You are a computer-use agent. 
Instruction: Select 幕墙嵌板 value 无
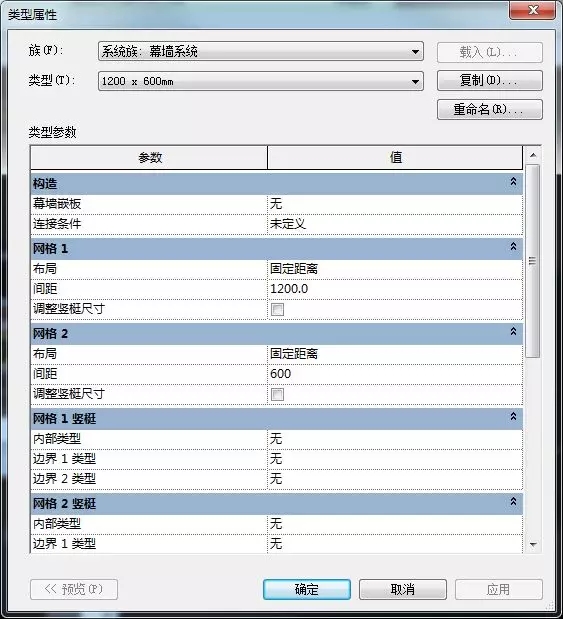pos(395,204)
